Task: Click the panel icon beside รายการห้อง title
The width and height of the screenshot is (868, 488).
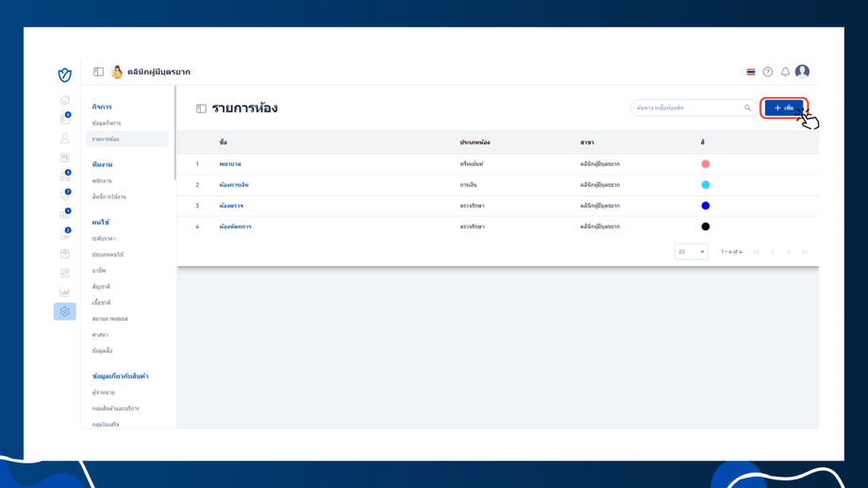Action: 201,109
